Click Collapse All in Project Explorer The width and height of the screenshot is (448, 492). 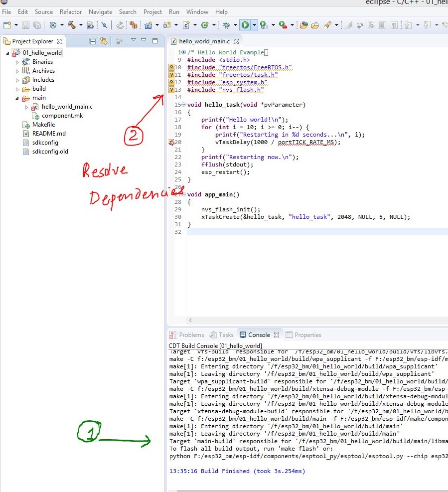[x=92, y=41]
